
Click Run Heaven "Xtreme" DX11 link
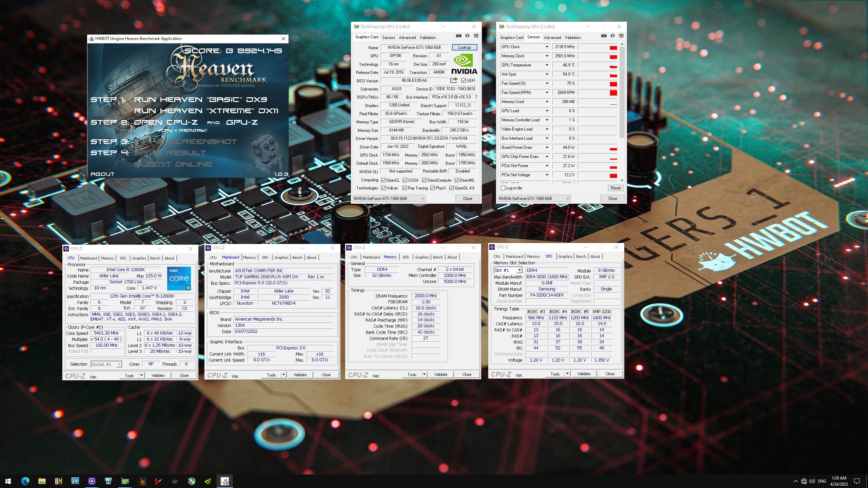click(x=206, y=111)
